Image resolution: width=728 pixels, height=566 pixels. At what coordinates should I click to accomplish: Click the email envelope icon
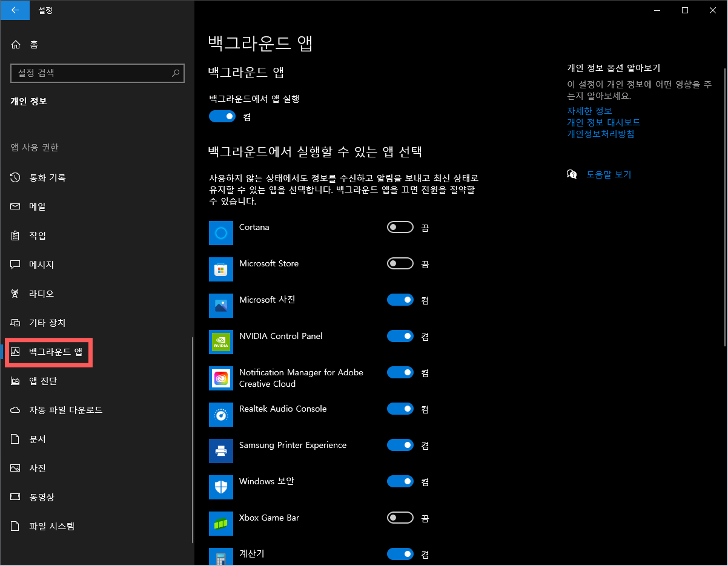pyautogui.click(x=16, y=206)
